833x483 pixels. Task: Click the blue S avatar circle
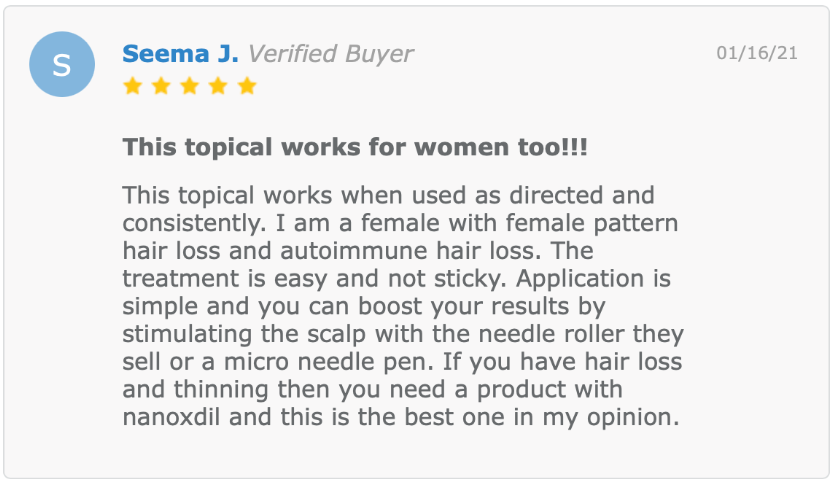tap(62, 64)
